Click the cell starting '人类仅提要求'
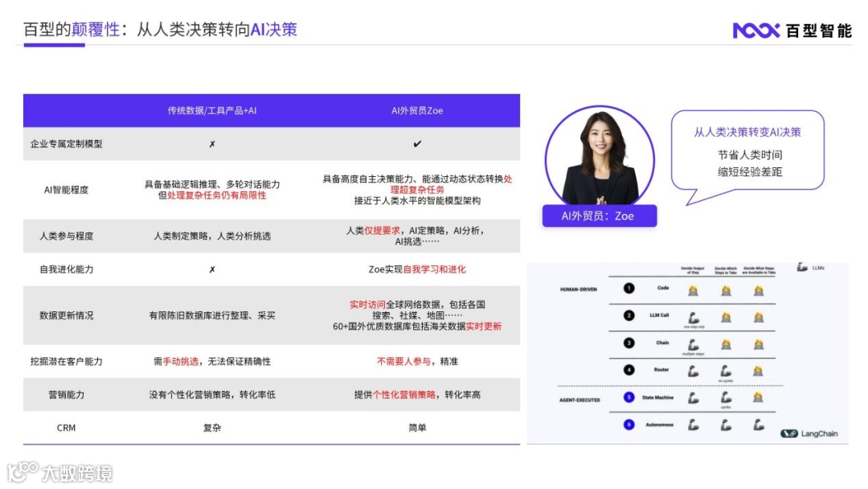 tap(417, 236)
